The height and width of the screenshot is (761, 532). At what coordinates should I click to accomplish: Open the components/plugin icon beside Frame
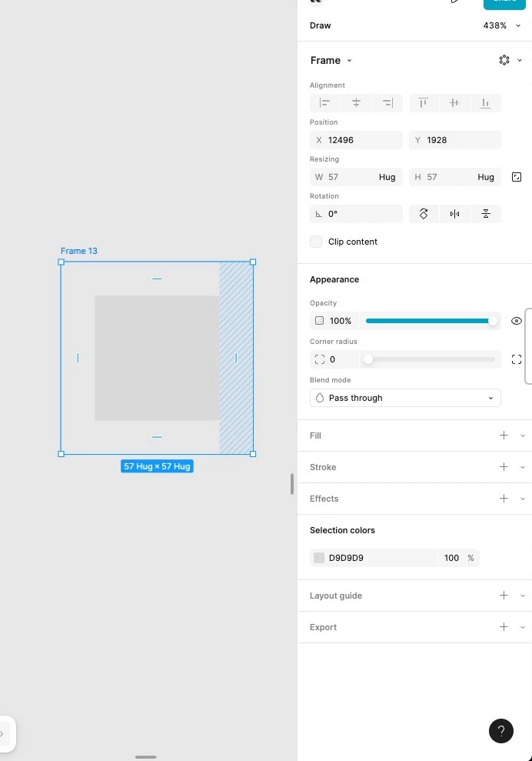click(x=504, y=60)
